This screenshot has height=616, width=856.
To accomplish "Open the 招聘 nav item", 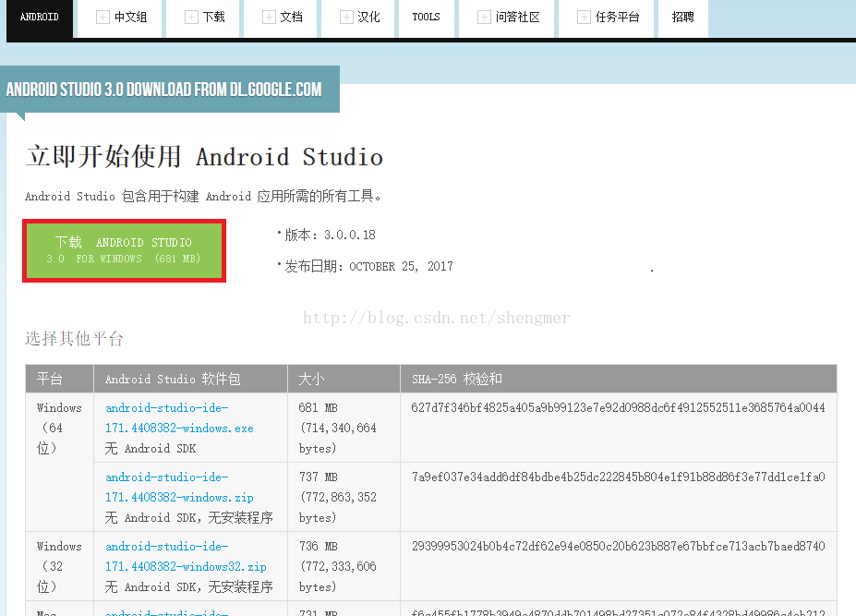I will click(683, 18).
